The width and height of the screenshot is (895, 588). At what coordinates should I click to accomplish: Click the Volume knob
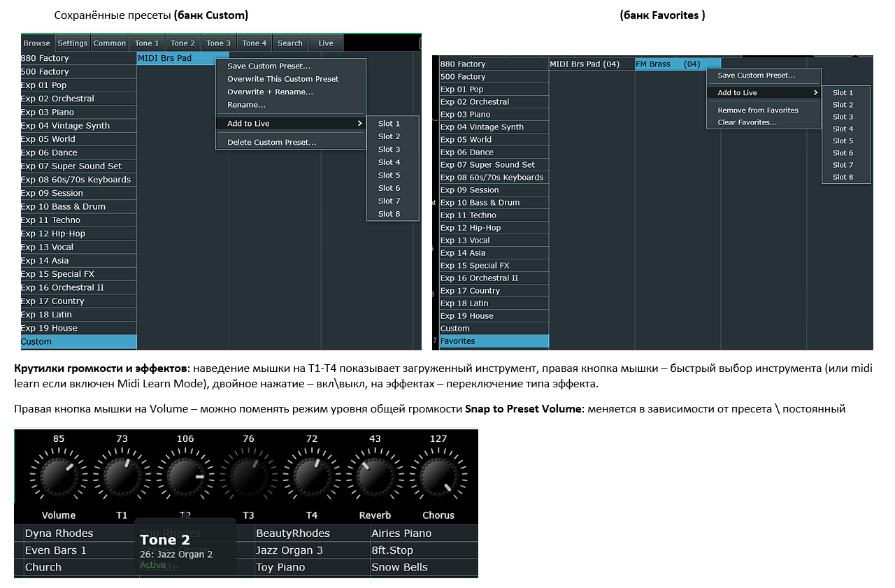(59, 478)
